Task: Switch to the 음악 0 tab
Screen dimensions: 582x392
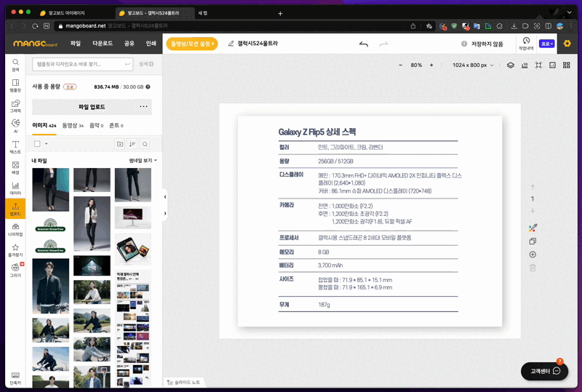Action: click(x=96, y=126)
